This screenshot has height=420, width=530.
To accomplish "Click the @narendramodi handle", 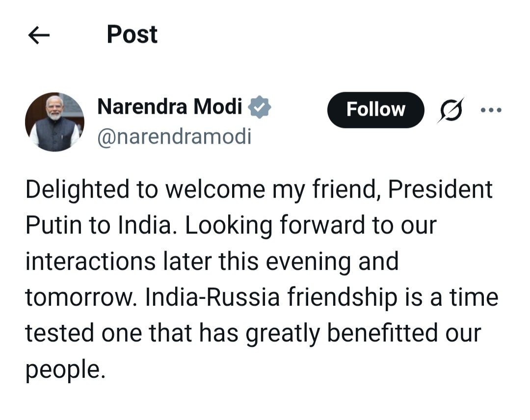I will [x=174, y=137].
